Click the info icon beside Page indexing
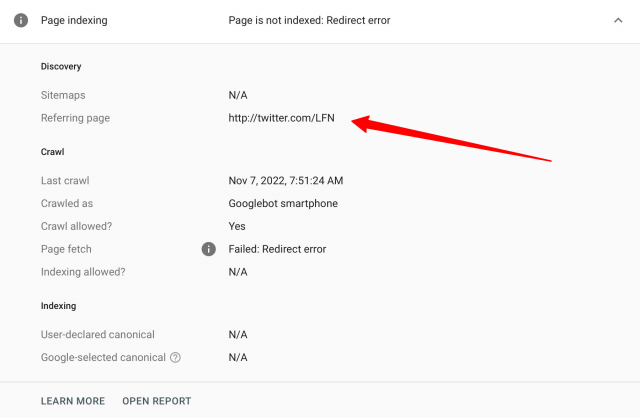 point(21,20)
